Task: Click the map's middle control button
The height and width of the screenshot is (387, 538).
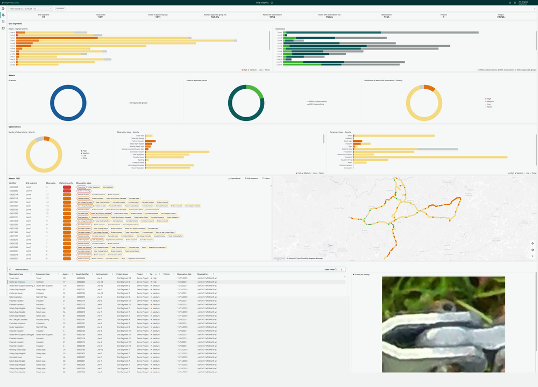Action: pyautogui.click(x=533, y=250)
